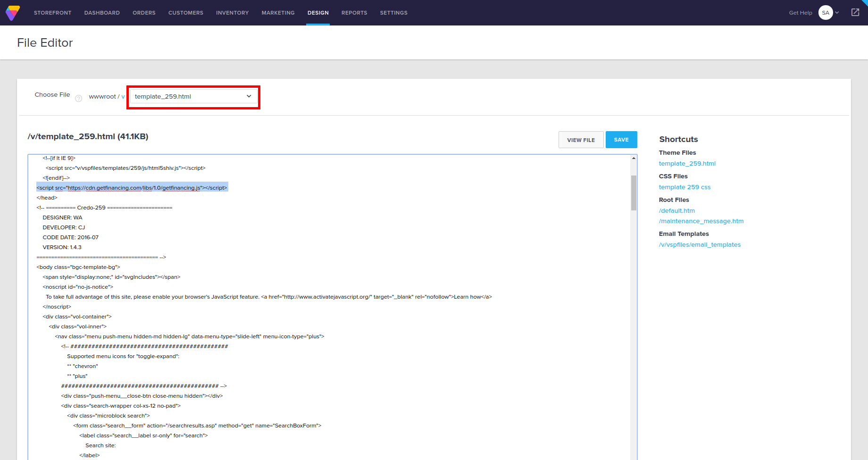Open the Customers menu
868x460 pixels.
(186, 13)
